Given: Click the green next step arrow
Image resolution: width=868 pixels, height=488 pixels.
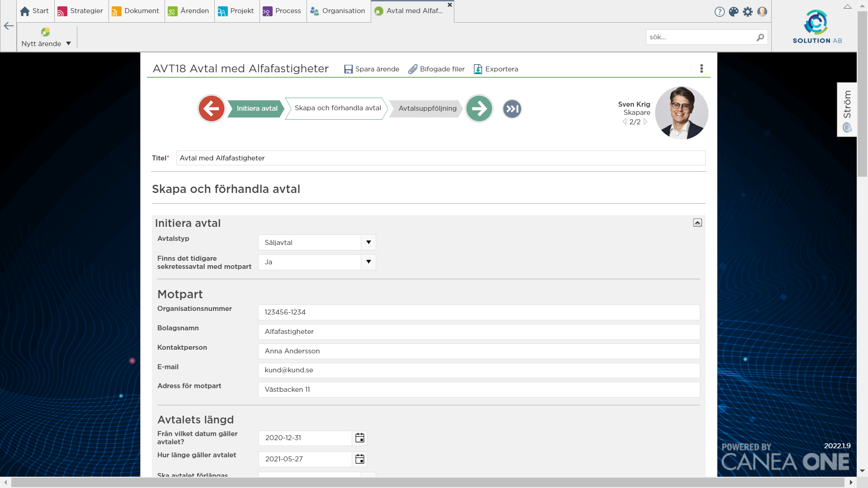Looking at the screenshot, I should [479, 108].
